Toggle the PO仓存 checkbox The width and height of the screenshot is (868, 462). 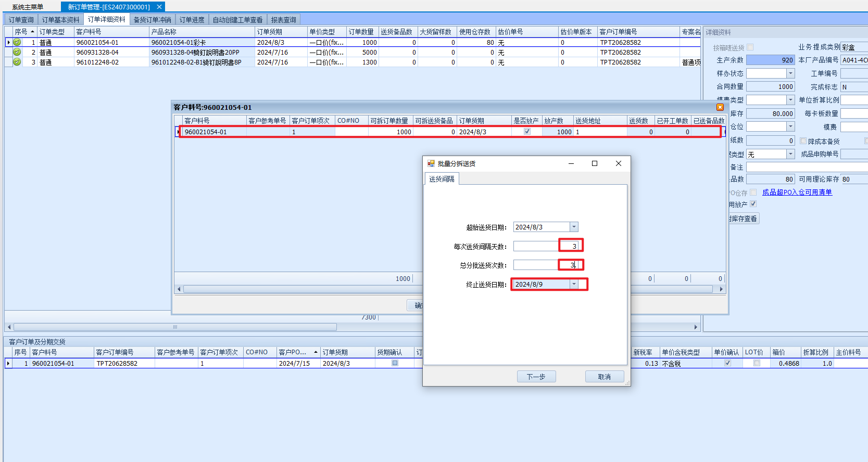(x=753, y=192)
